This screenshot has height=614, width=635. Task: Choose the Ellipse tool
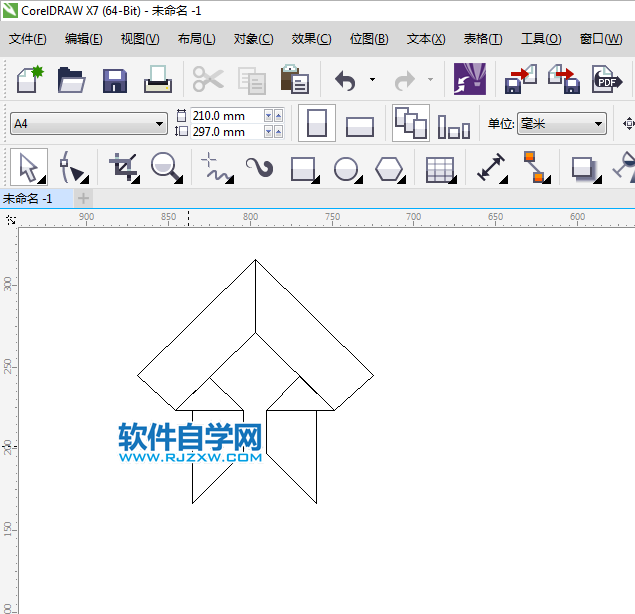[x=346, y=168]
